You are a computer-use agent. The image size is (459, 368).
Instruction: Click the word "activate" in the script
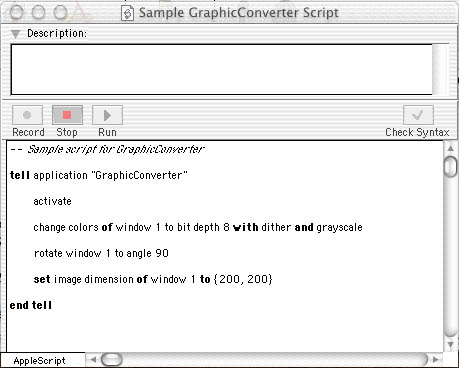[x=52, y=201]
